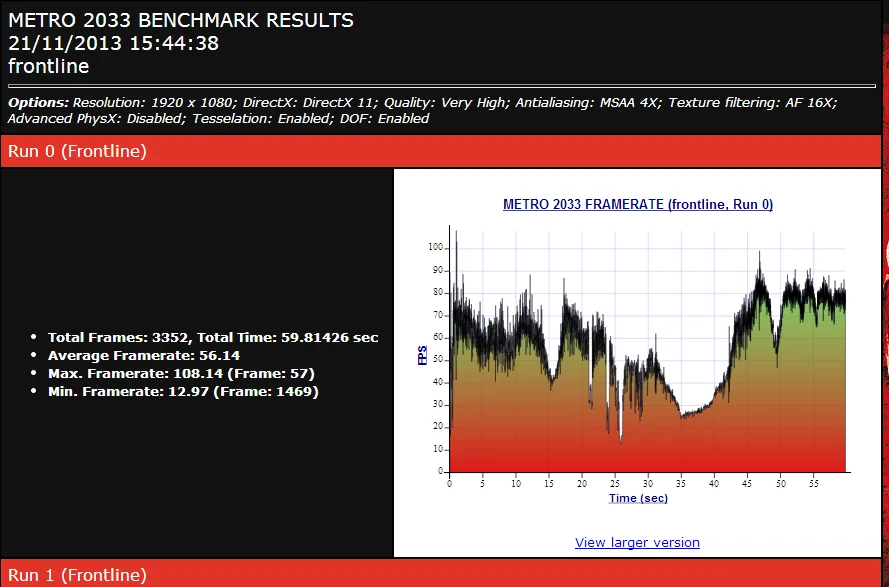Click the Min. Framerate: 12.97 line
Viewport: 889px width, 587px height.
pos(183,392)
